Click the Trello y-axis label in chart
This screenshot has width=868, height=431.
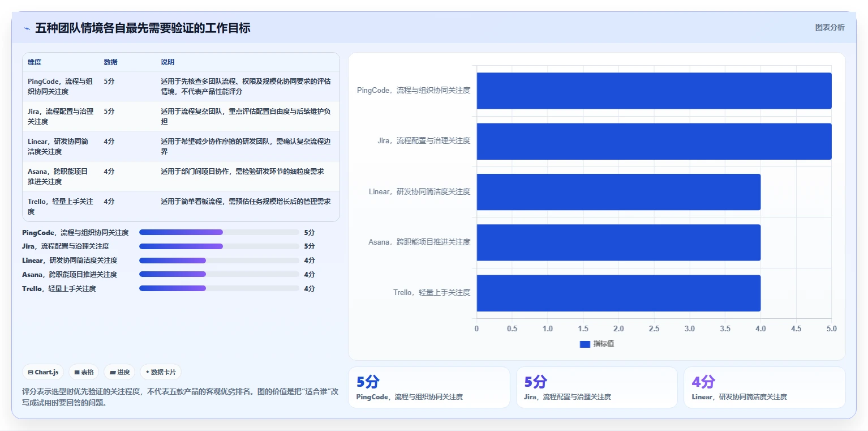432,293
